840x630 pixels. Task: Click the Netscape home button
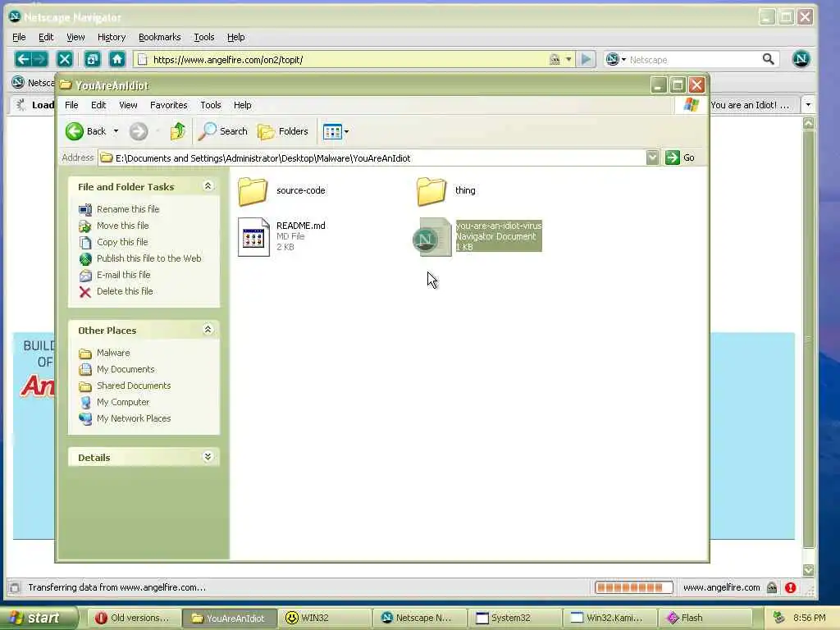[x=117, y=59]
